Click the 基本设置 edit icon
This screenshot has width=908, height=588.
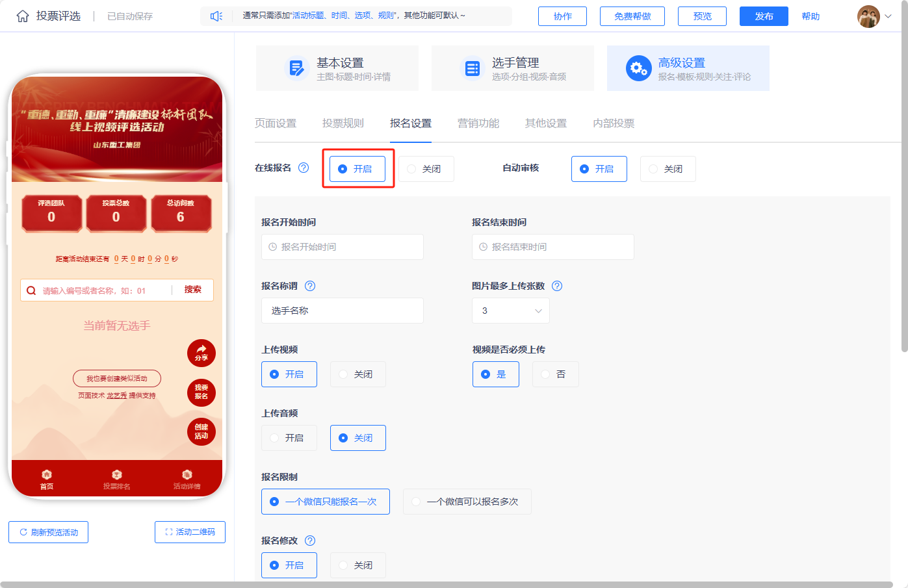point(296,68)
